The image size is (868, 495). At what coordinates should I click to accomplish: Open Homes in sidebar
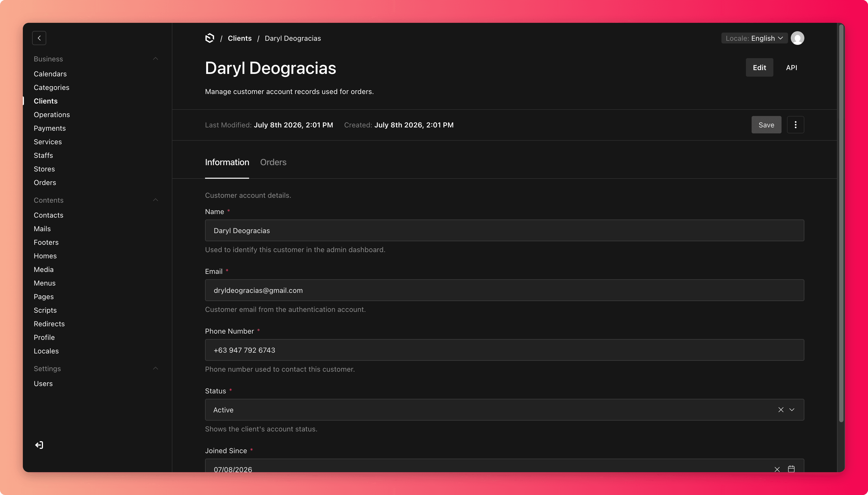coord(45,256)
